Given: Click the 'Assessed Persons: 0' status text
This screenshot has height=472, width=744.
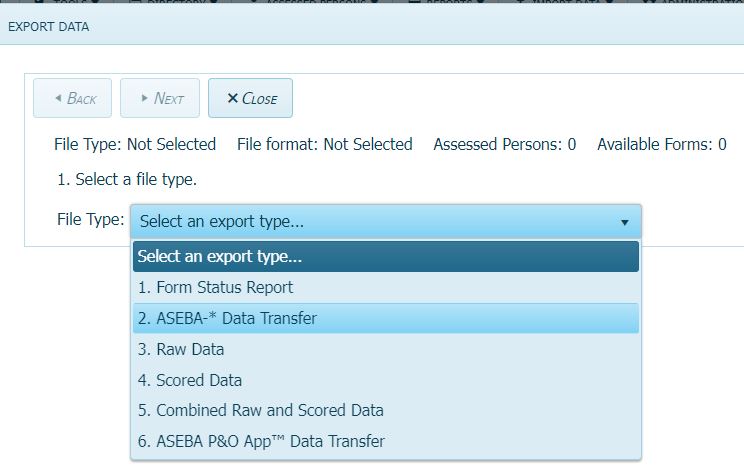Looking at the screenshot, I should tap(504, 144).
